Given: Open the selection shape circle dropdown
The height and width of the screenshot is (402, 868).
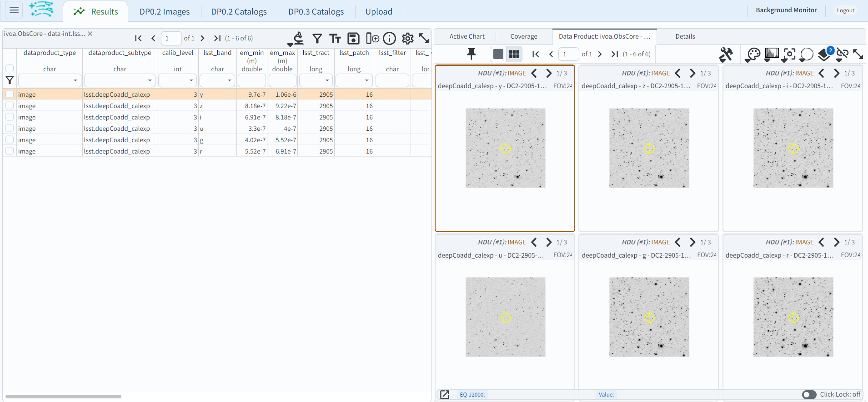Looking at the screenshot, I should coord(806,55).
